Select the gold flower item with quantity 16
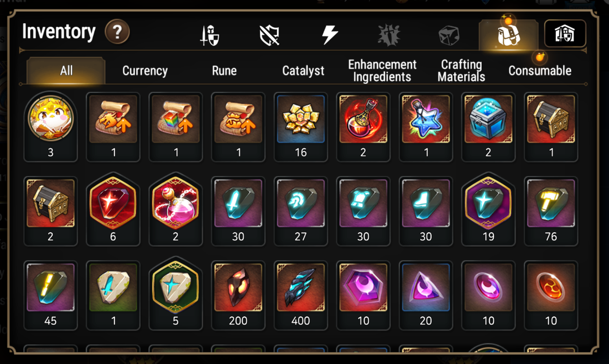Screen dimensions: 609x364 pyautogui.click(x=301, y=127)
